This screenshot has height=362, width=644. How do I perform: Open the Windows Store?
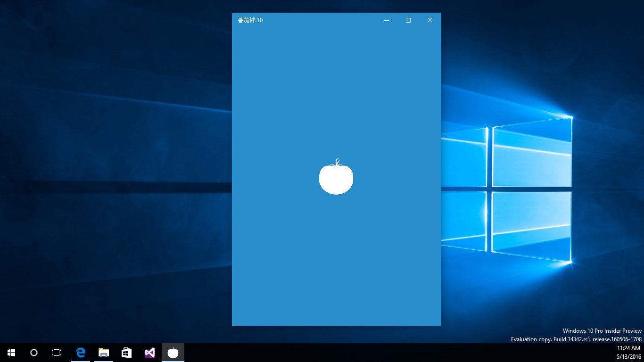coord(126,352)
